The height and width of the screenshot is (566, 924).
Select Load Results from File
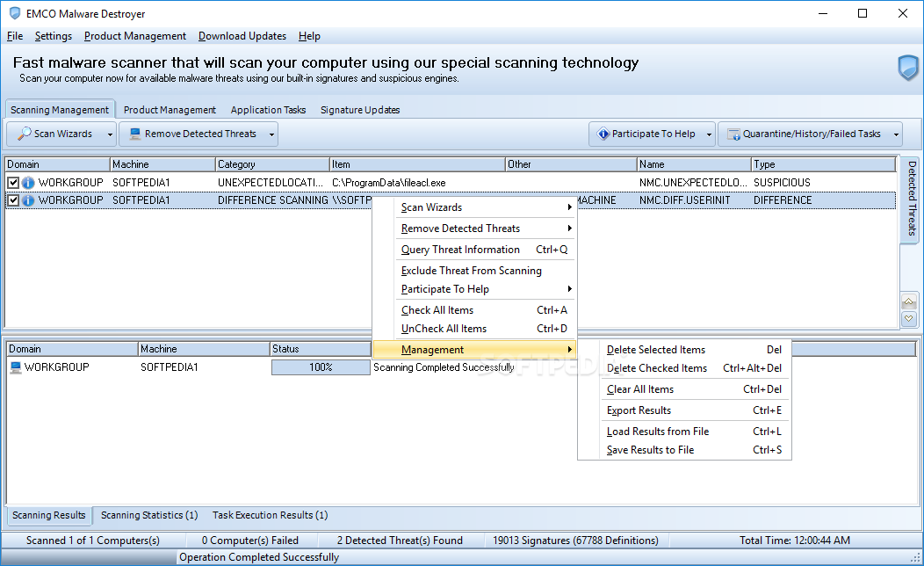684,432
